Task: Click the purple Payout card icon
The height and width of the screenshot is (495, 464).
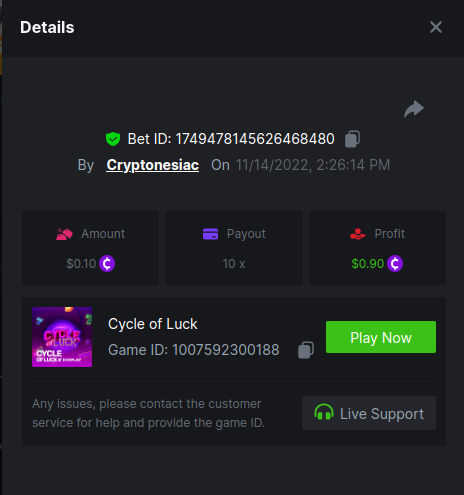Action: click(x=210, y=234)
